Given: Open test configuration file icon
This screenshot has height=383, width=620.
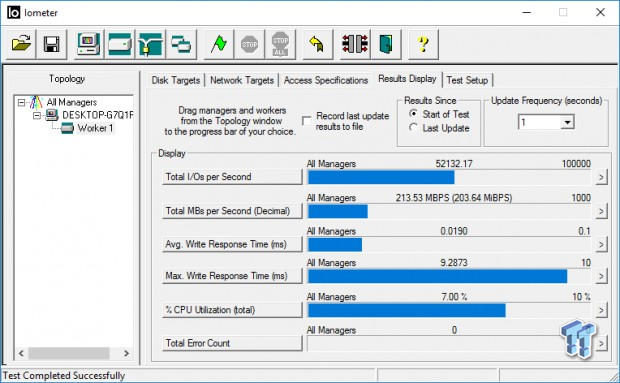Looking at the screenshot, I should click(21, 44).
